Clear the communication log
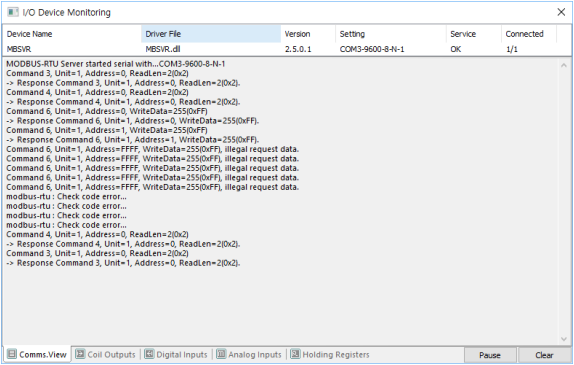 (544, 355)
